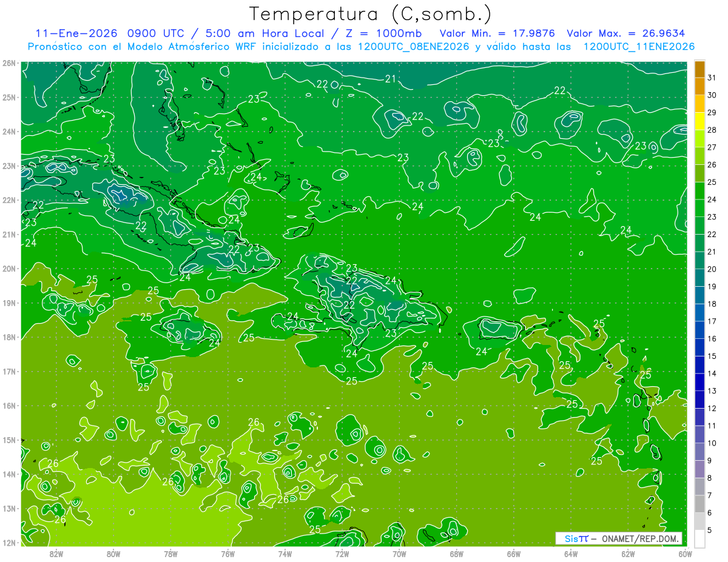728x562 pixels.
Task: Click the '60W' longitude axis label
Action: click(x=685, y=554)
